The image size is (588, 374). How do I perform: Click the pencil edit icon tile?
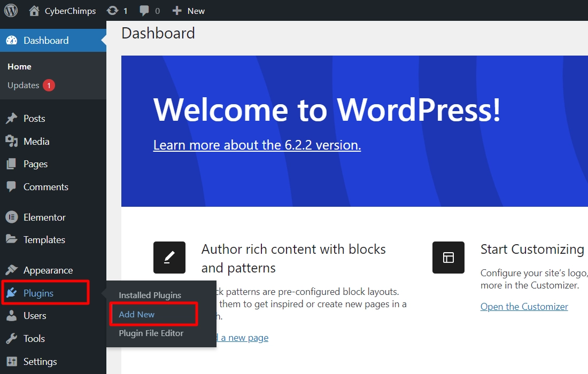(x=169, y=258)
